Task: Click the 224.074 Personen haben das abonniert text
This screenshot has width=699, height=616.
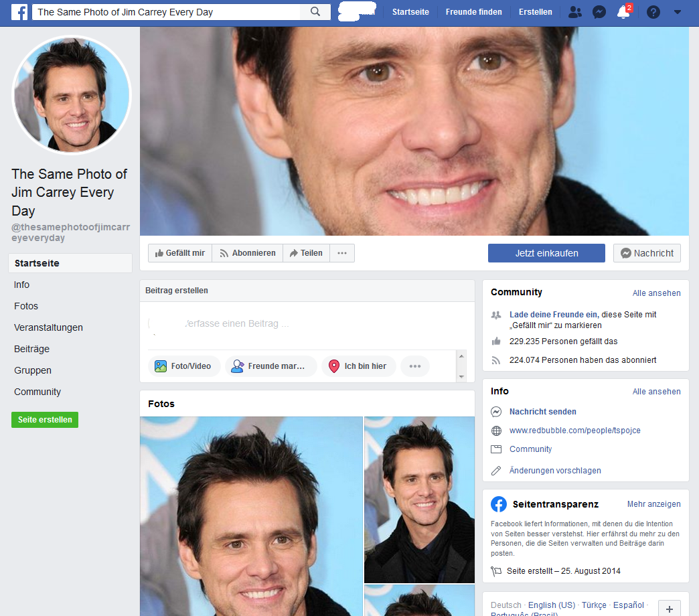Action: (582, 360)
